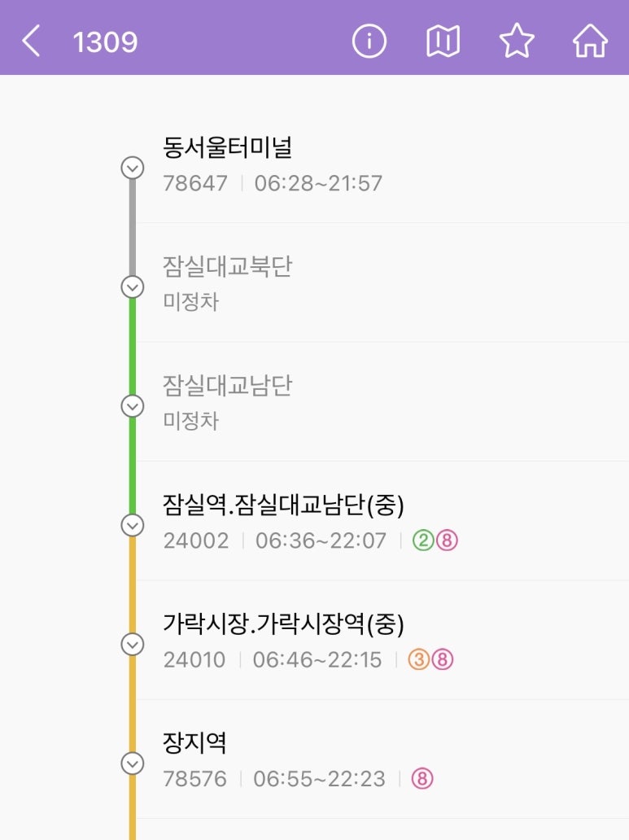Tap the line 3 badge at 가락시장

pos(418,660)
